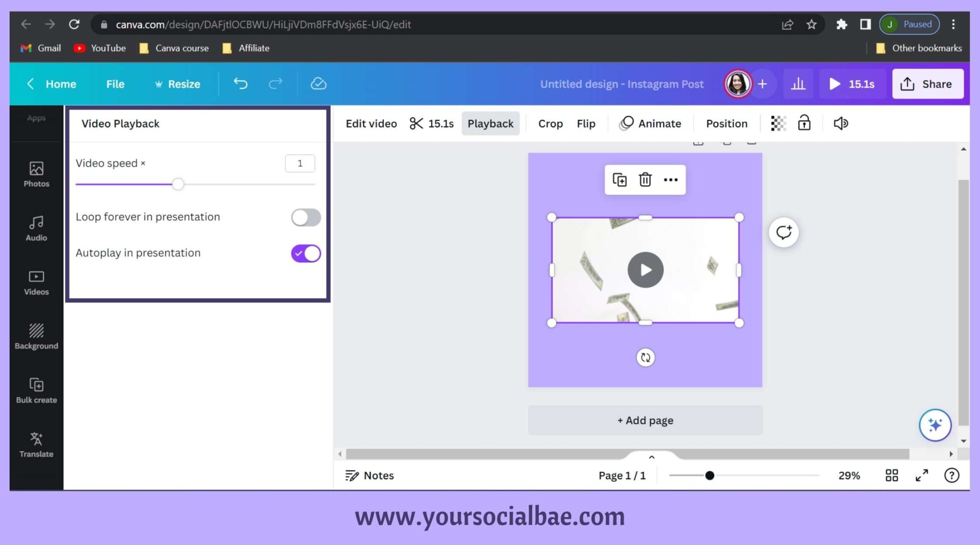Open volume settings for the video

tap(841, 123)
